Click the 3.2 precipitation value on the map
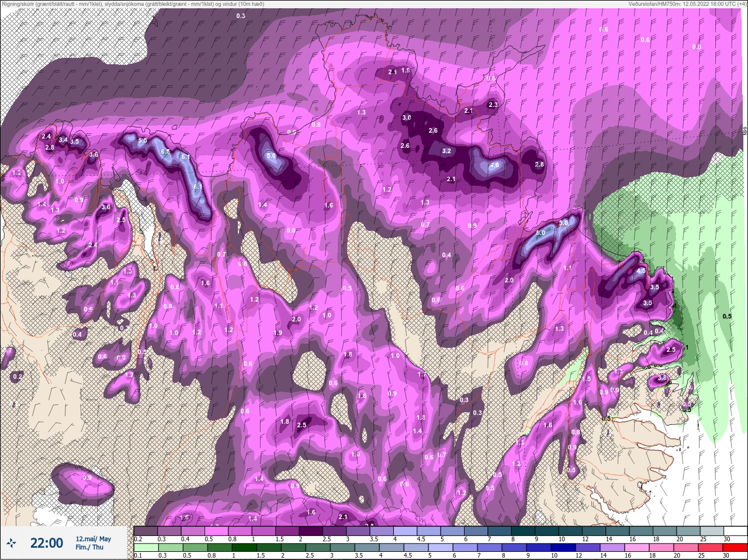The image size is (748, 560). pyautogui.click(x=446, y=150)
